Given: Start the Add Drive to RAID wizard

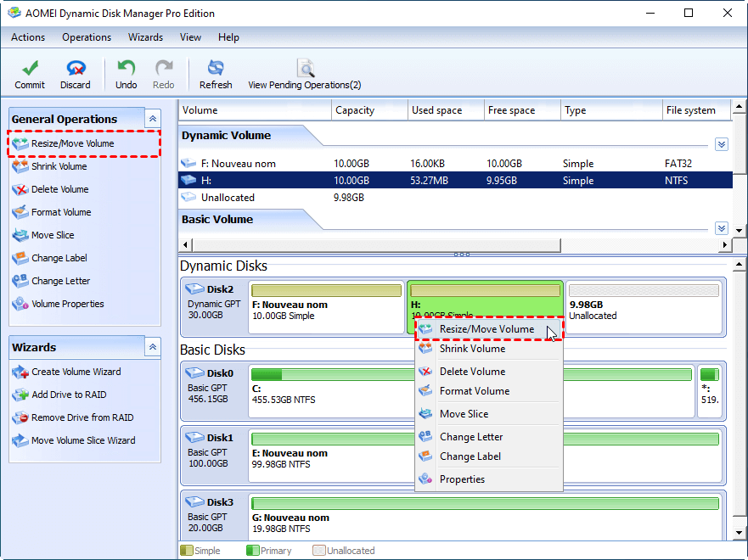Looking at the screenshot, I should [x=59, y=395].
